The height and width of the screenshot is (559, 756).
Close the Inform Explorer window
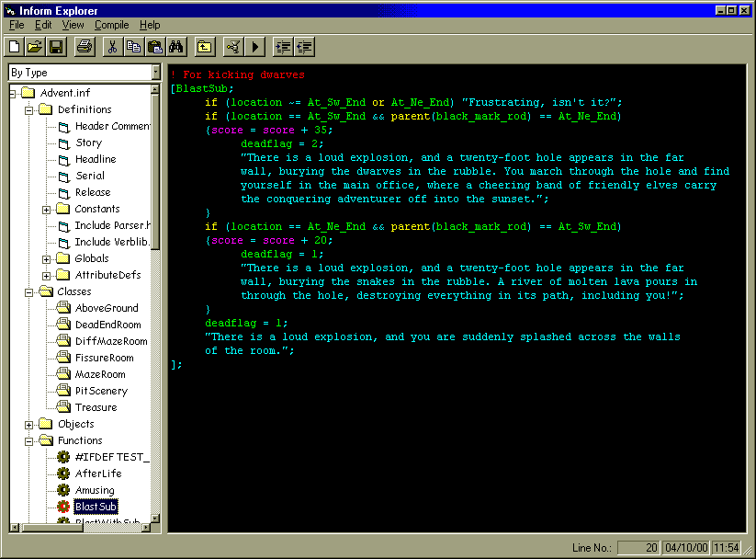pyautogui.click(x=744, y=10)
